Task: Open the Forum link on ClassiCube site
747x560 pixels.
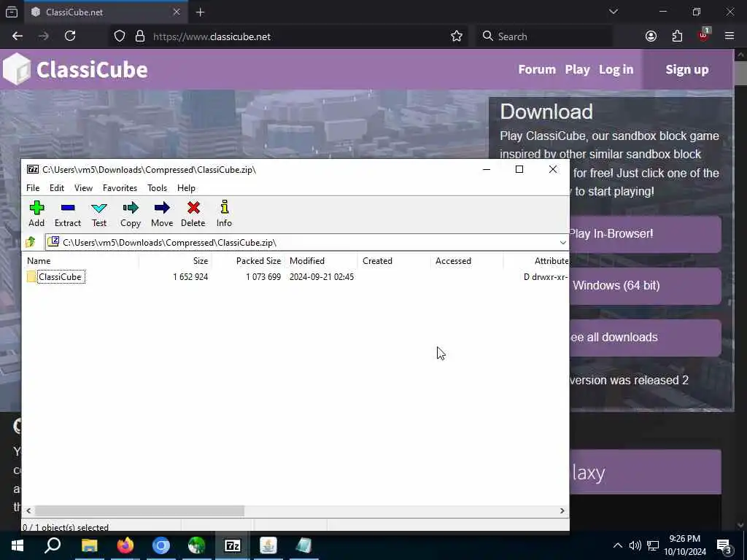Action: coord(537,69)
